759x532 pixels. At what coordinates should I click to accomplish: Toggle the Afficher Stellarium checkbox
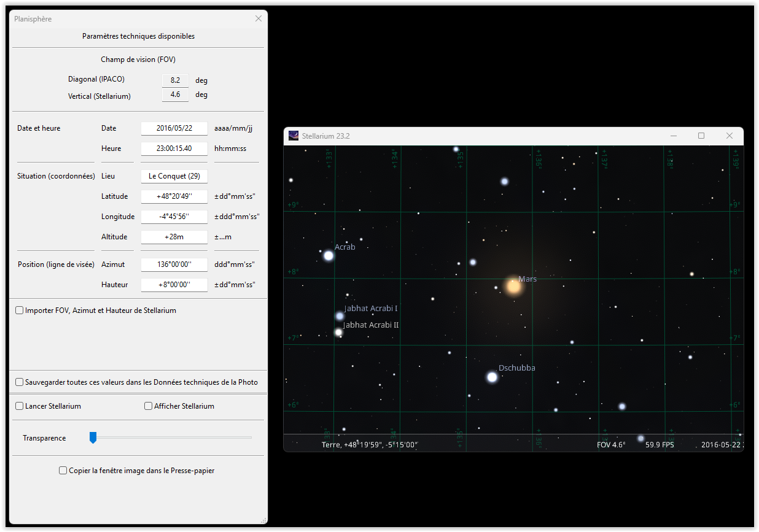pos(149,406)
